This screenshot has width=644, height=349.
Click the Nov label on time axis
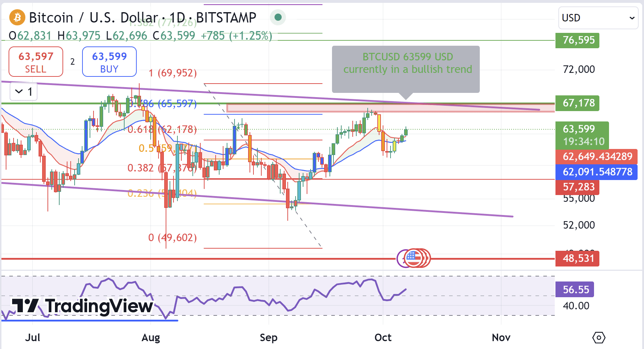pyautogui.click(x=501, y=338)
